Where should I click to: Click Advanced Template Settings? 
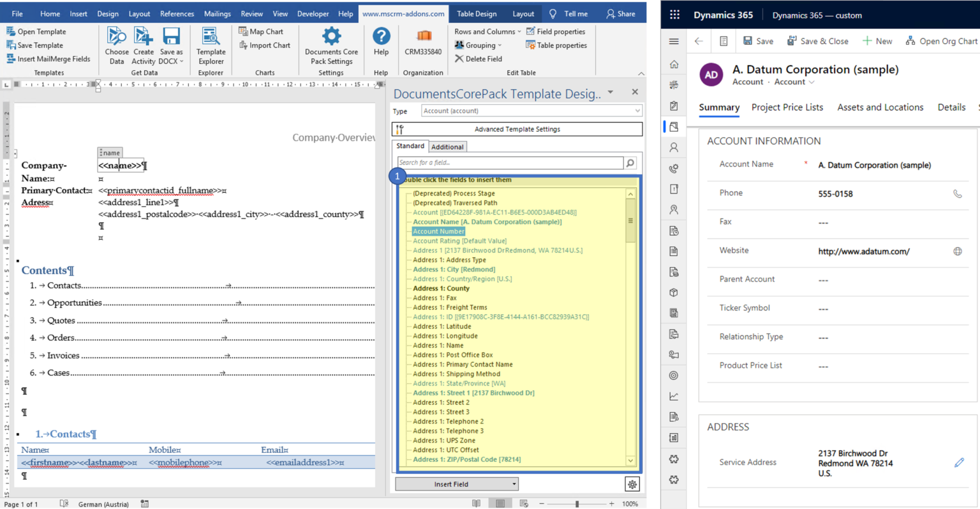518,129
